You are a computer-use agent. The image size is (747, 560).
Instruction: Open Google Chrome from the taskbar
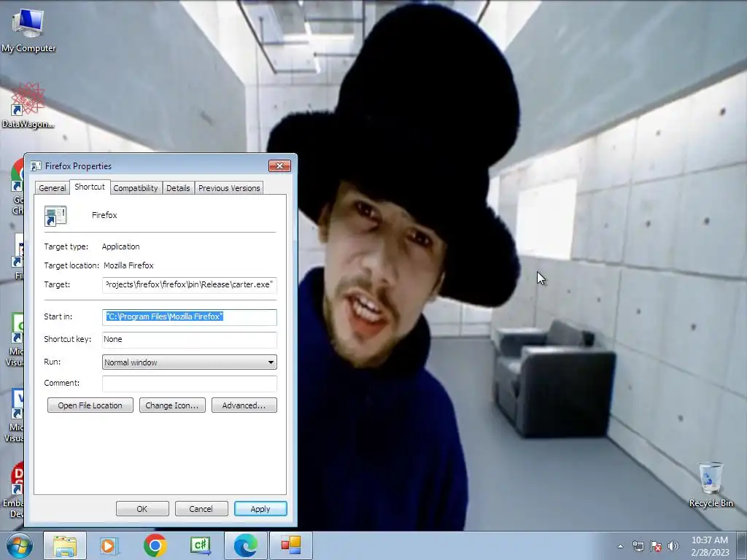point(155,545)
